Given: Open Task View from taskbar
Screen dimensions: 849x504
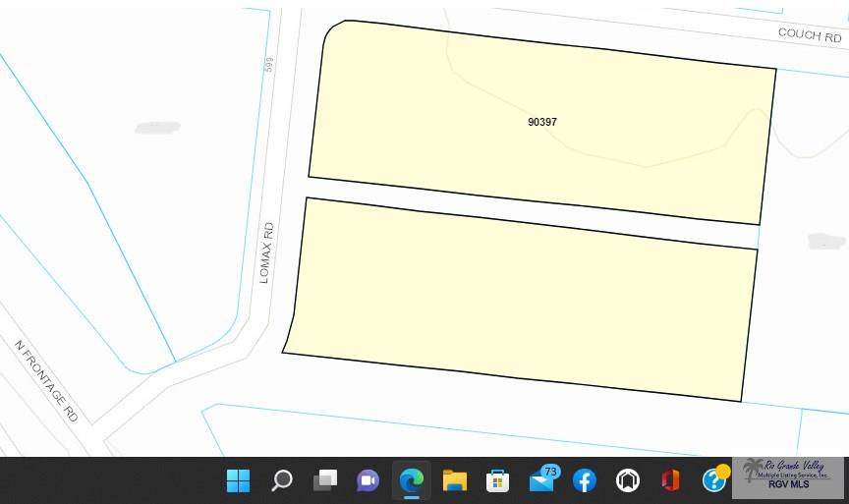Looking at the screenshot, I should coord(325,480).
